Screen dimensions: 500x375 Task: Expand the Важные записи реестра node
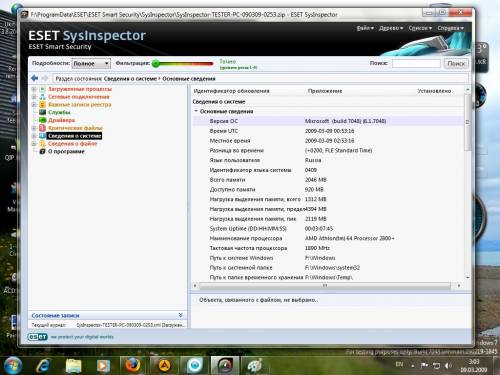34,105
